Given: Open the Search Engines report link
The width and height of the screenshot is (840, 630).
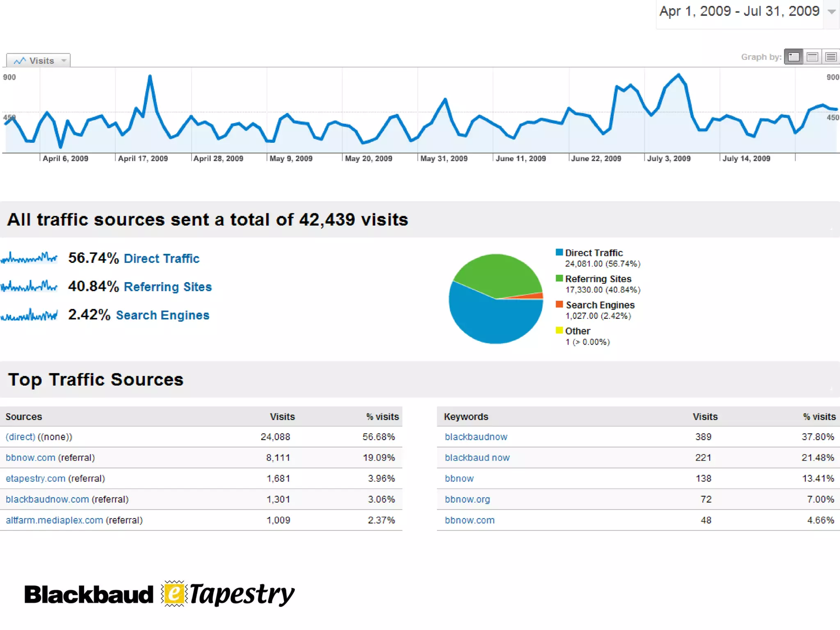Looking at the screenshot, I should (162, 315).
